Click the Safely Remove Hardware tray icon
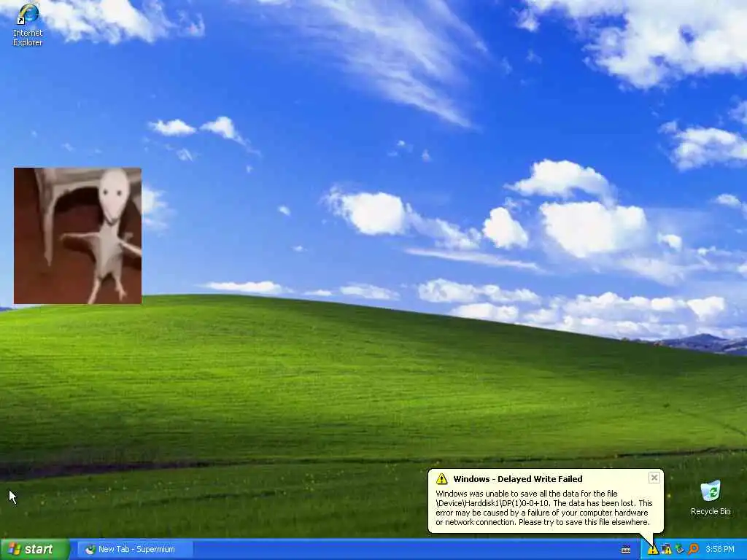 (x=680, y=550)
